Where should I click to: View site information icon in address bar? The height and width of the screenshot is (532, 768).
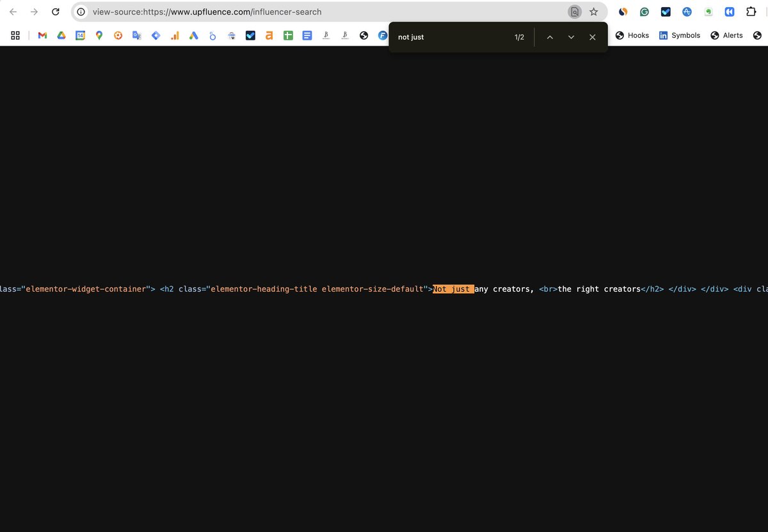[81, 12]
